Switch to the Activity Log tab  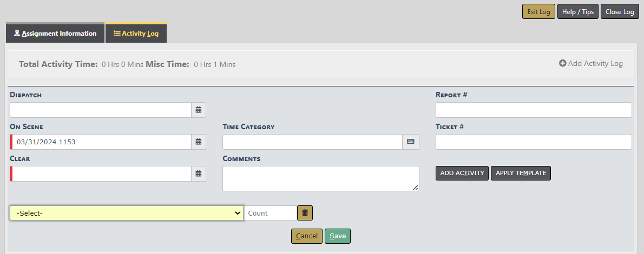pyautogui.click(x=136, y=34)
